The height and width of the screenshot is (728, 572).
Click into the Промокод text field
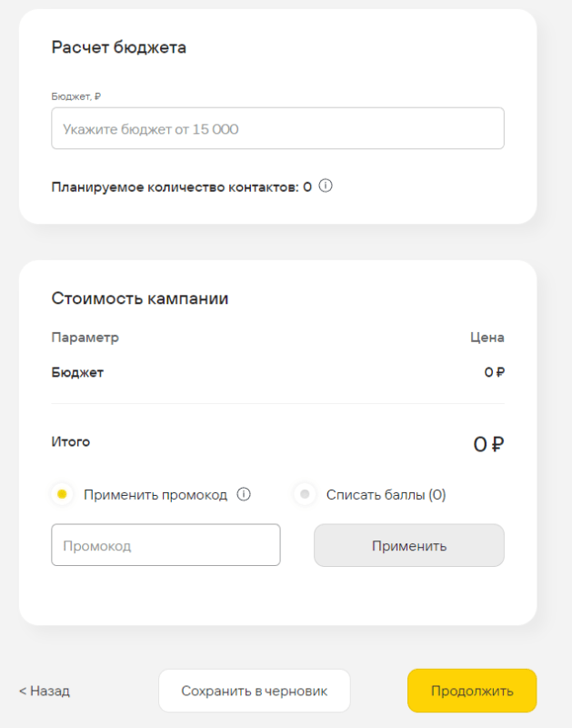click(x=166, y=546)
